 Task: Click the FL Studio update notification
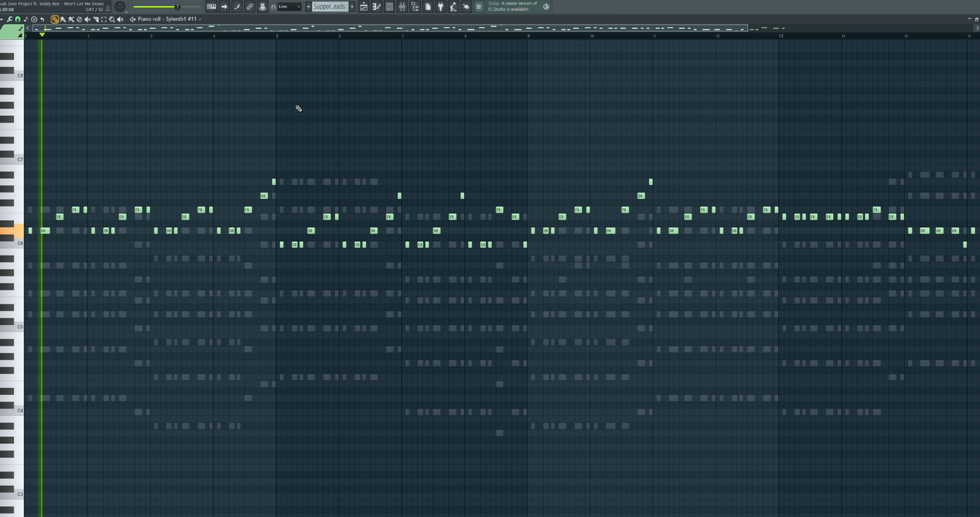click(x=513, y=7)
